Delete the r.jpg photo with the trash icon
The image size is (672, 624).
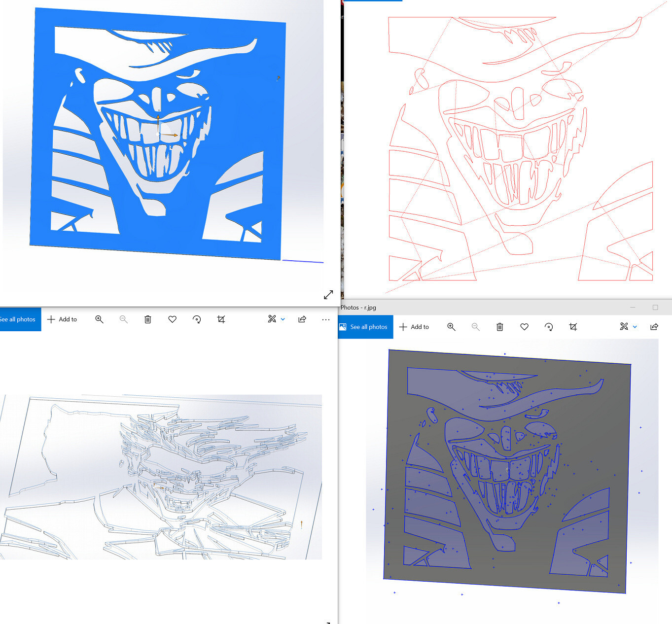(x=499, y=327)
